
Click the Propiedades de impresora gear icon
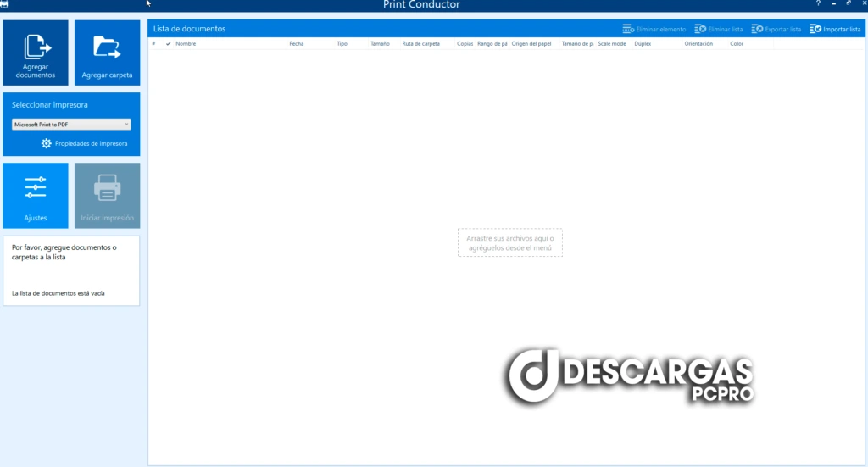(x=47, y=143)
